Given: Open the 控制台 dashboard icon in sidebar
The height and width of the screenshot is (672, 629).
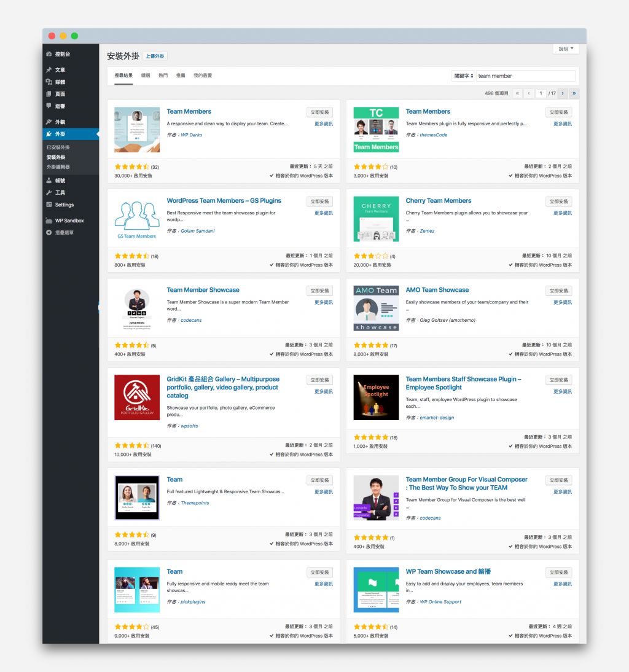Looking at the screenshot, I should point(49,54).
